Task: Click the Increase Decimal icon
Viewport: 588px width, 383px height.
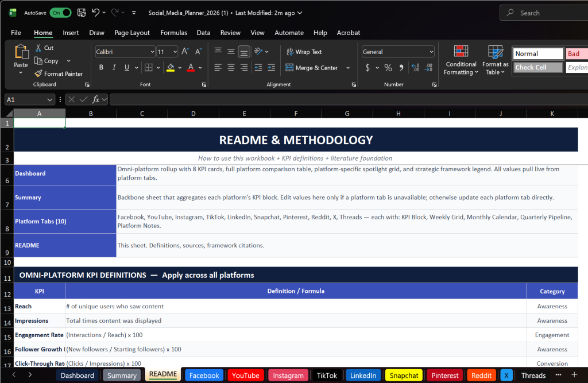Action: 415,68
